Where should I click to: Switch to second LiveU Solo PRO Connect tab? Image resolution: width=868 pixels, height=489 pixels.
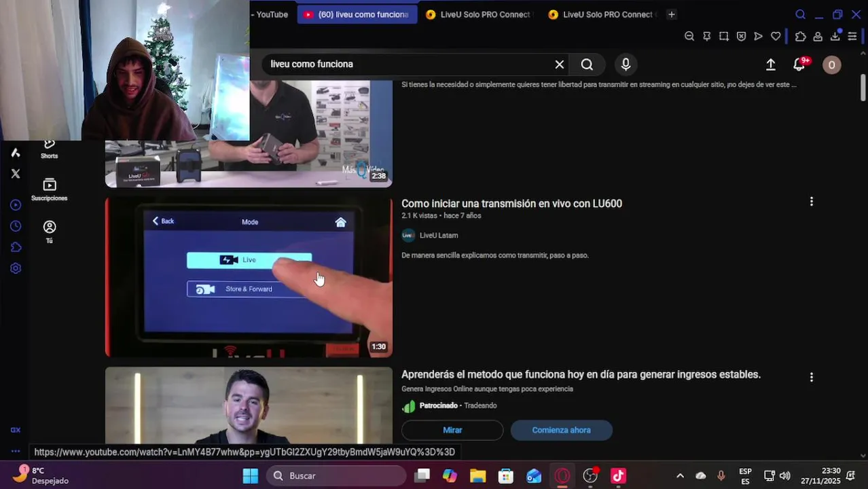pyautogui.click(x=602, y=14)
